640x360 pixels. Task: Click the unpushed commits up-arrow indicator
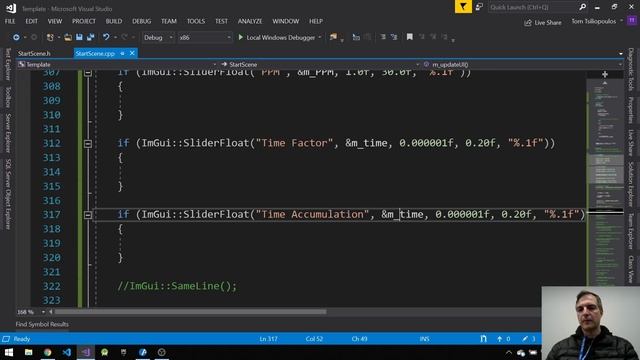coord(503,339)
